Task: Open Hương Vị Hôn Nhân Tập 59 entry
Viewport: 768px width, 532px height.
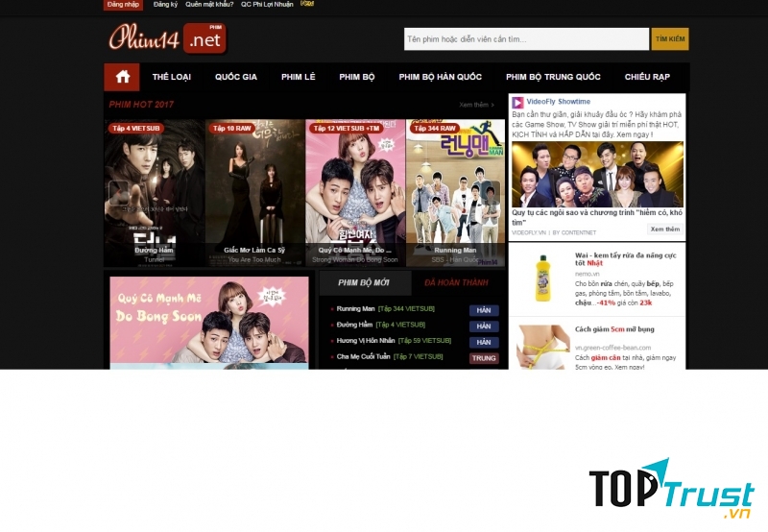Action: (394, 341)
